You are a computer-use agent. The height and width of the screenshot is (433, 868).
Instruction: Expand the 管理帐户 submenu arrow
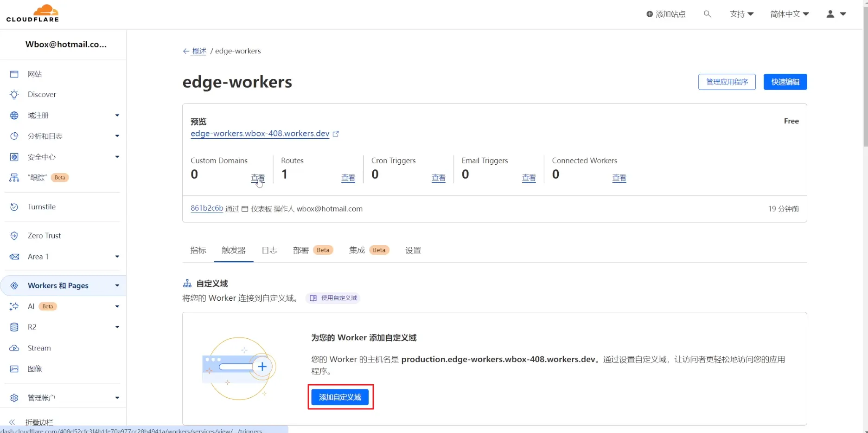click(117, 398)
